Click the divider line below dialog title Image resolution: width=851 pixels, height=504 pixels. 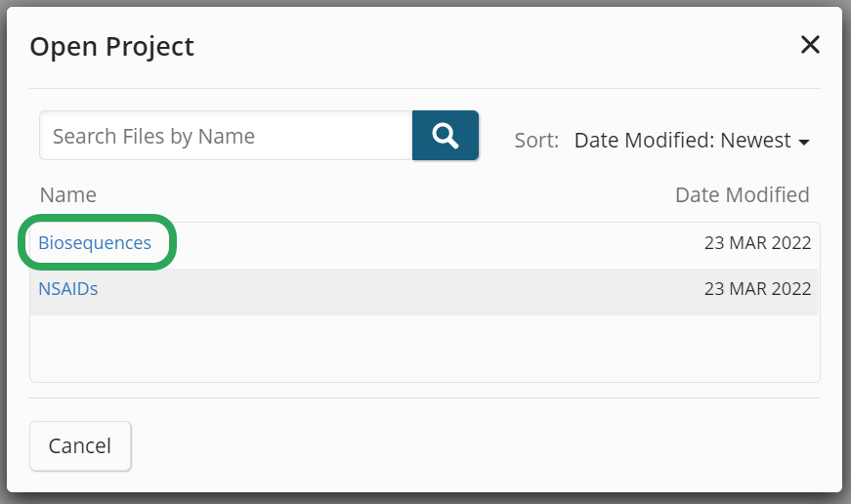click(425, 89)
